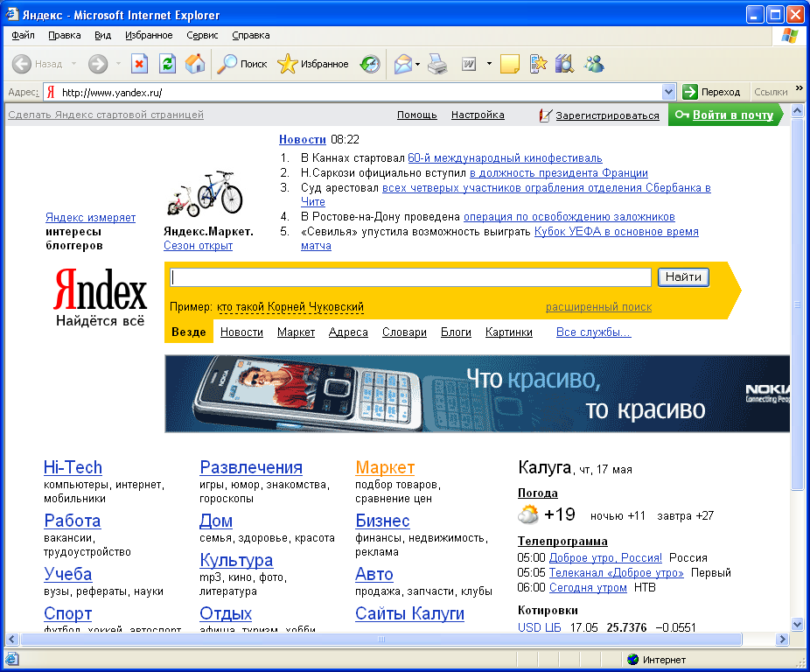810x672 pixels.
Task: Click the Mail envelope icon
Action: pos(403,64)
